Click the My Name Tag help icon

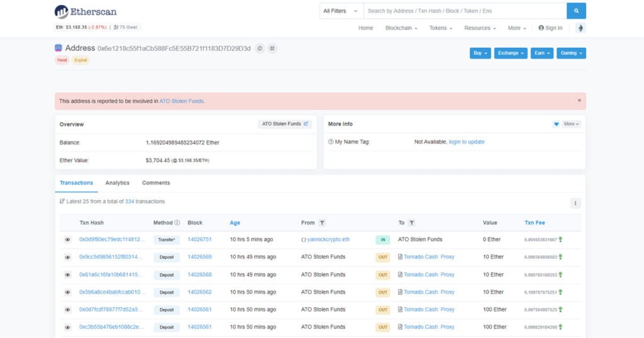tap(331, 142)
